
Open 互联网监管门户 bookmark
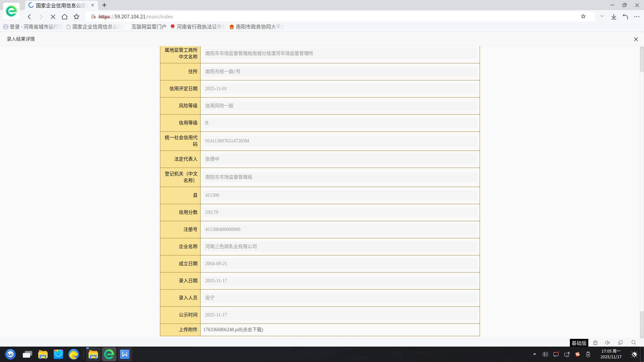(x=148, y=27)
